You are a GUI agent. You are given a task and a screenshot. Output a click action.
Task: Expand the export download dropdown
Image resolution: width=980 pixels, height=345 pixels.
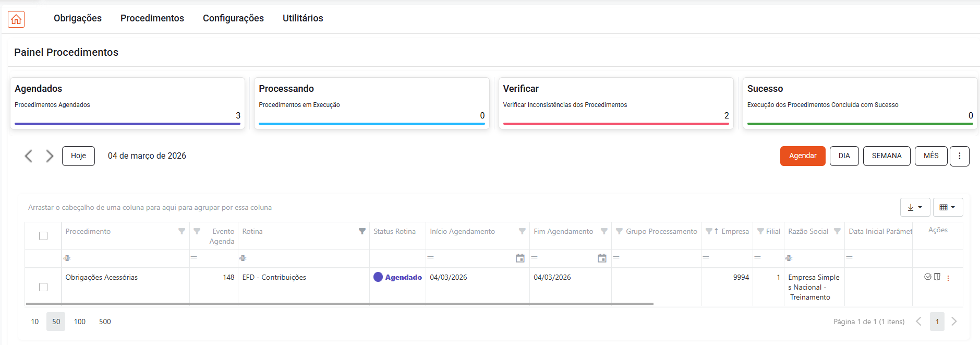click(915, 207)
